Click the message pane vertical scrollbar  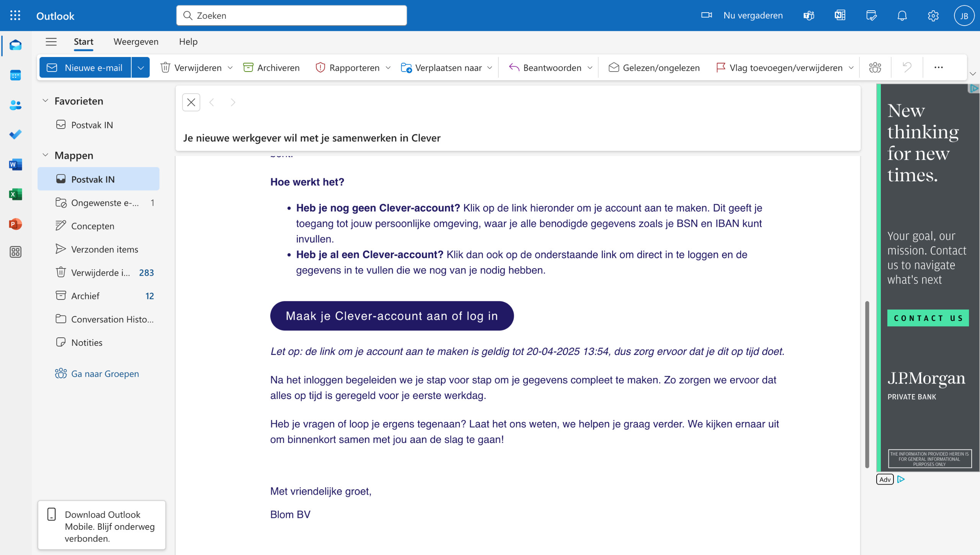(x=867, y=384)
